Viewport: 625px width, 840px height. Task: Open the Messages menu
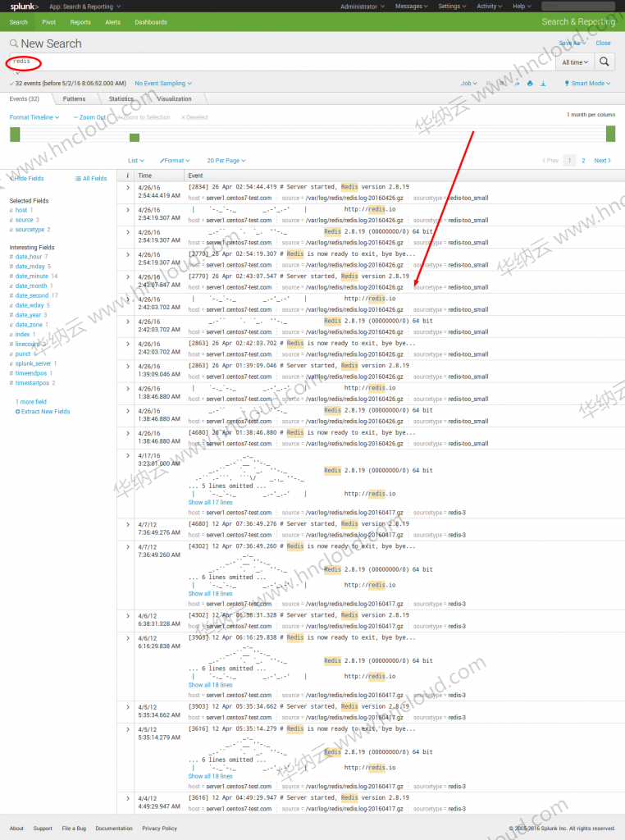(x=411, y=7)
